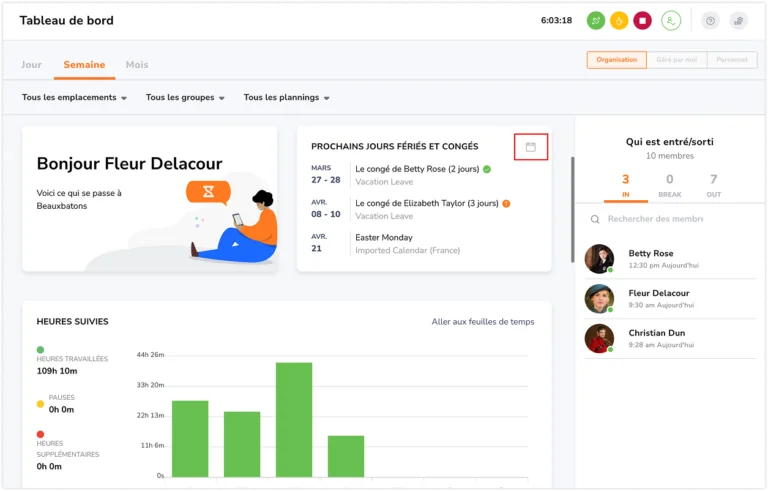Viewport: 768px width, 491px height.
Task: Click Fleur Delacour's avatar photo
Action: [x=599, y=298]
